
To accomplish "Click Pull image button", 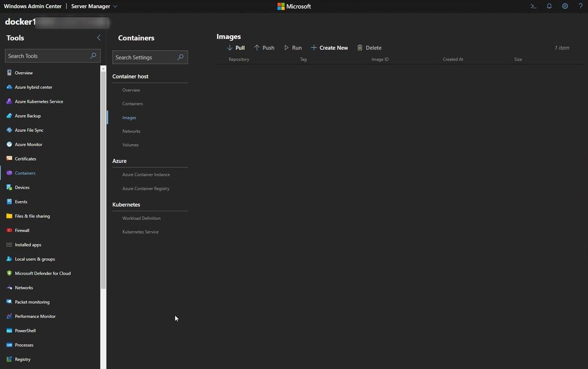I will click(x=236, y=48).
